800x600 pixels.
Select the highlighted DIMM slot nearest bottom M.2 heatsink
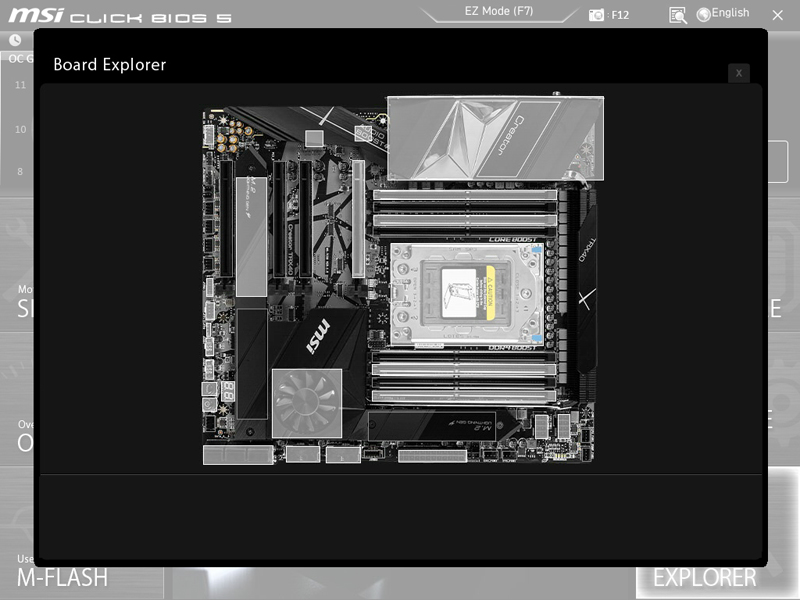(464, 395)
